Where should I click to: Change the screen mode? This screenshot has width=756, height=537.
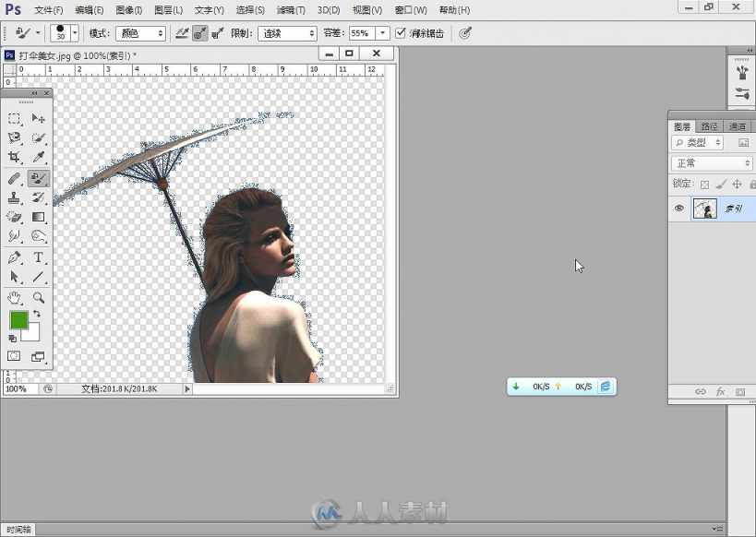pos(38,357)
